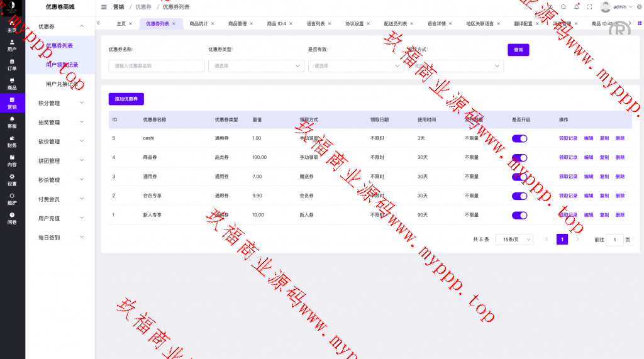Click the hamburger menu collapse icon

(104, 7)
